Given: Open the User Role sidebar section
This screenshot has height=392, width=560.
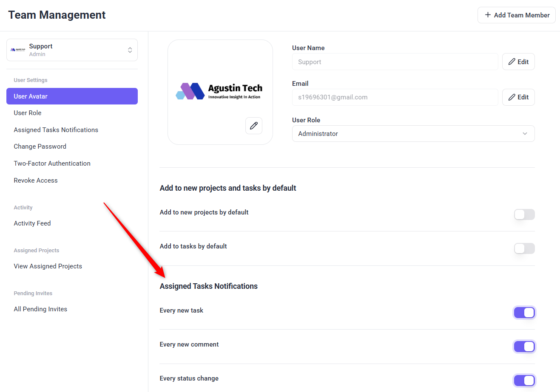Looking at the screenshot, I should (28, 113).
